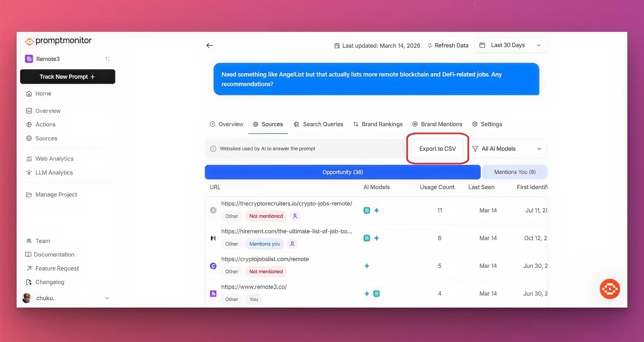644x342 pixels.
Task: Select the Sources tab
Action: [x=268, y=124]
